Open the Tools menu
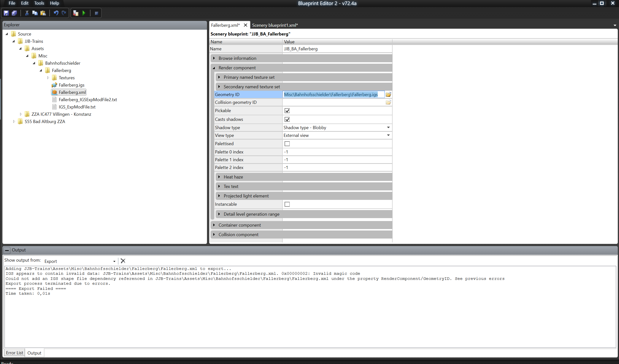Viewport: 619px width, 364px height. click(x=39, y=3)
